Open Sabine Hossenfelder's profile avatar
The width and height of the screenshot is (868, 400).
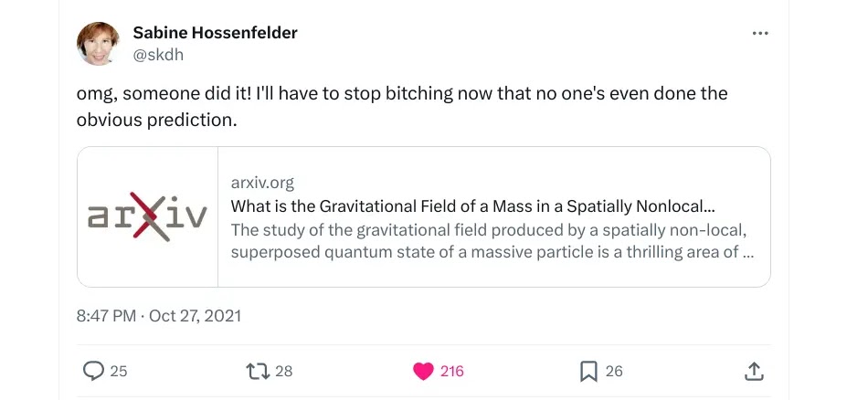click(x=98, y=43)
